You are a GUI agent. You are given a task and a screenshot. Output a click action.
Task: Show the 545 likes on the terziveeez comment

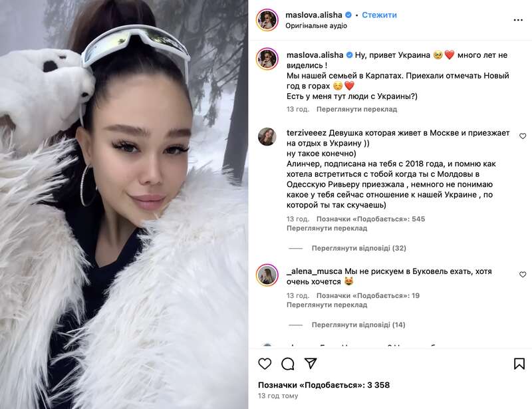coord(370,219)
